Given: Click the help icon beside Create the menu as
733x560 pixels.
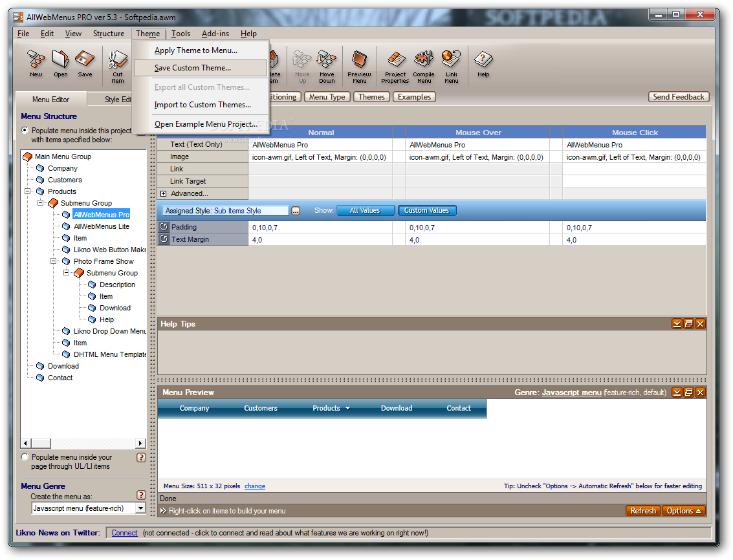Looking at the screenshot, I should (x=141, y=495).
